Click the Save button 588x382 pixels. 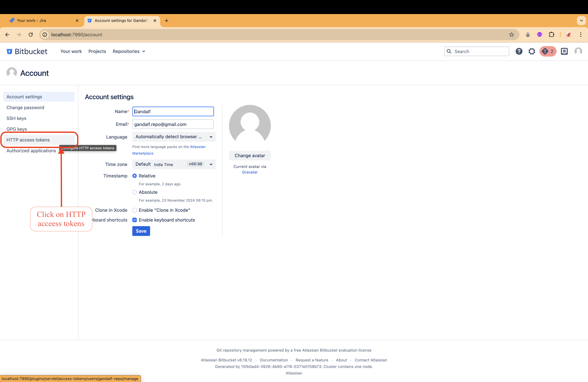click(141, 231)
